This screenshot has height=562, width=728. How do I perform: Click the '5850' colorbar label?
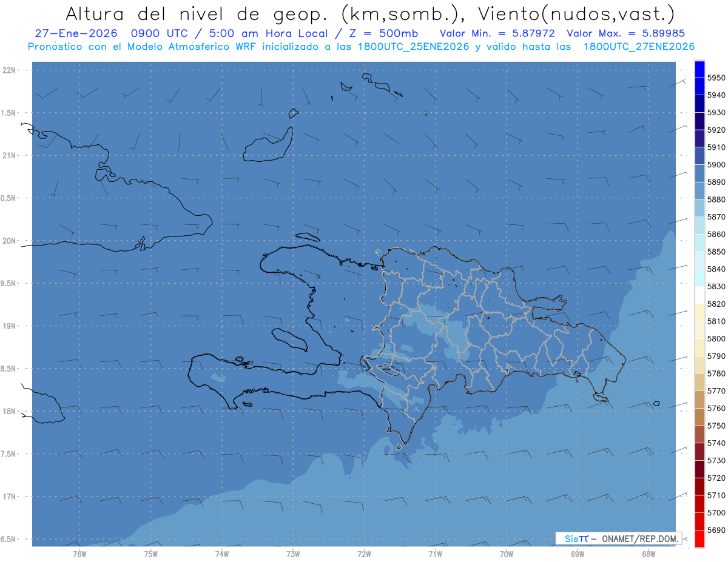[x=716, y=251]
